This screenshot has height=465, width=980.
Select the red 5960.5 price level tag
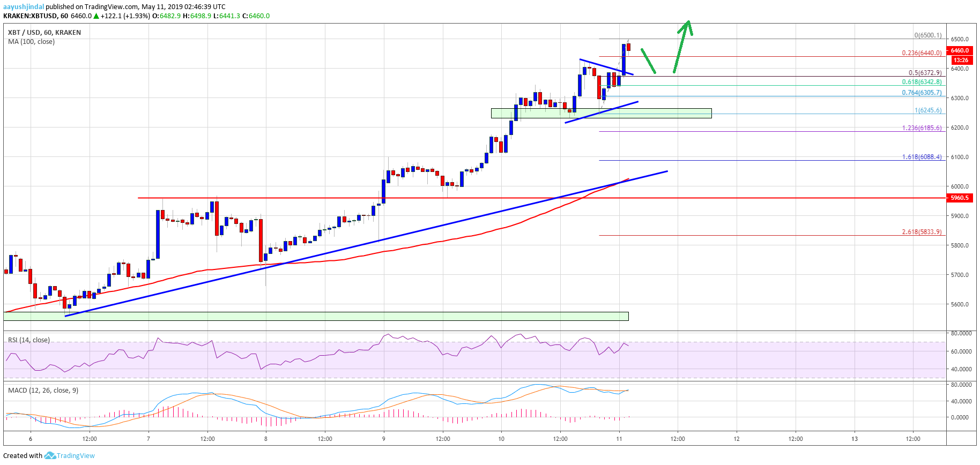coord(960,198)
